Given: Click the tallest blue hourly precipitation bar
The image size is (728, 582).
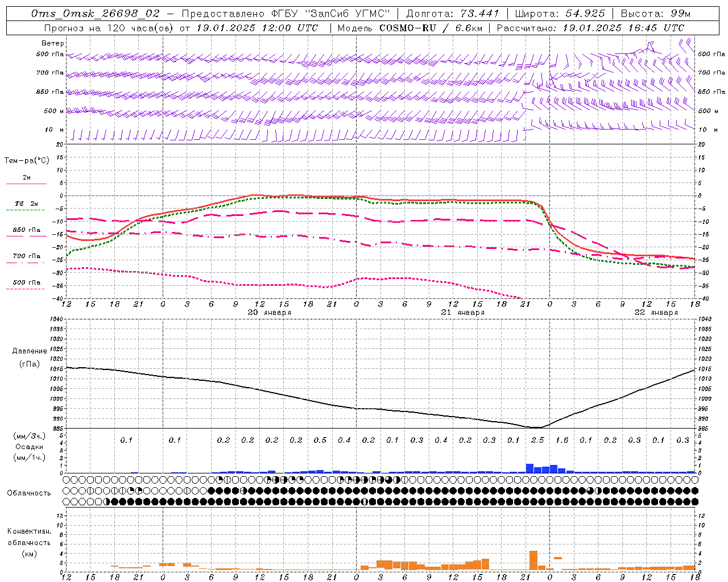Looking at the screenshot, I should (530, 468).
